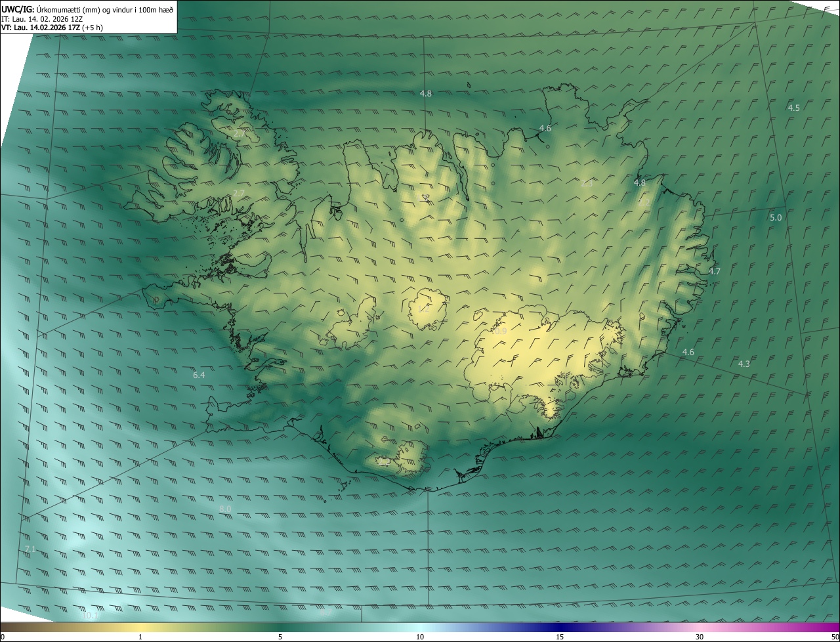Click the 15 tick label on the color scale
The width and height of the screenshot is (840, 642).
click(x=560, y=637)
